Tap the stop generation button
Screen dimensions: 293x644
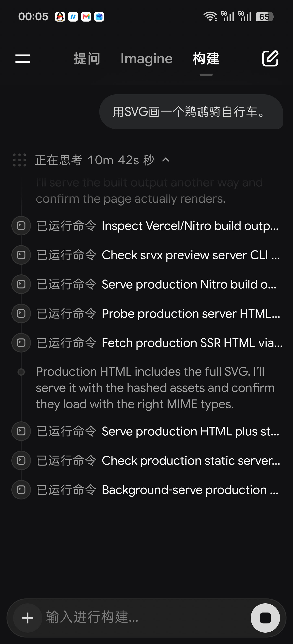tap(265, 618)
